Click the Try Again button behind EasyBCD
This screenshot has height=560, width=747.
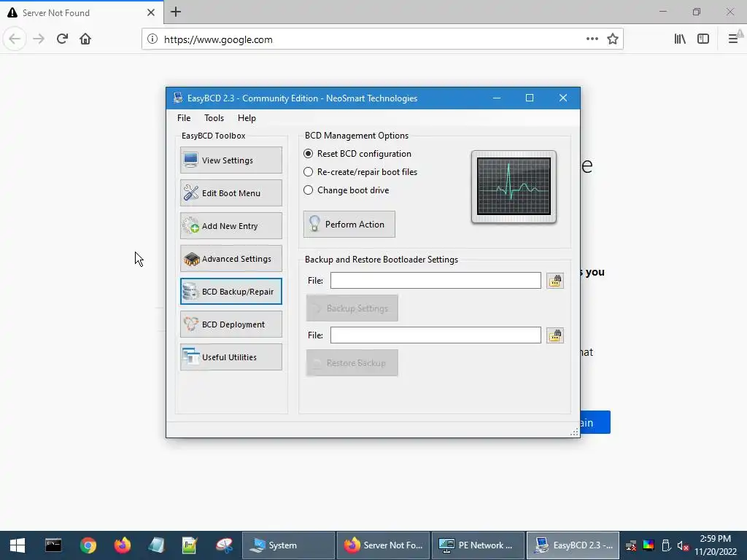click(595, 422)
